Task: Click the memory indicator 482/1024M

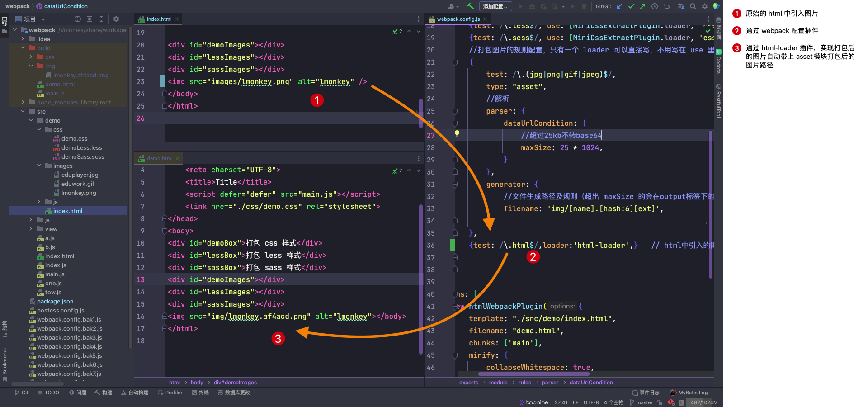Action: coord(704,402)
